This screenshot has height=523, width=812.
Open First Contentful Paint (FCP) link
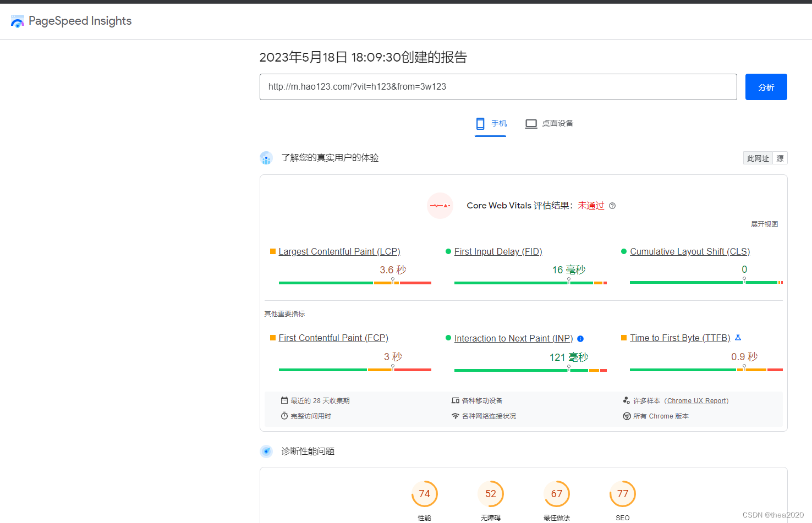(333, 338)
